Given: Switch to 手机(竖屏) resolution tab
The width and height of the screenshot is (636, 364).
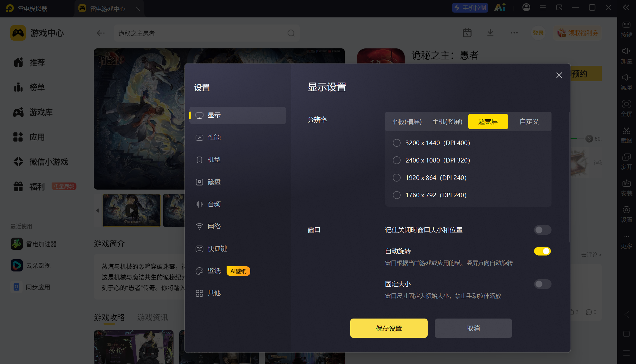Looking at the screenshot, I should point(447,122).
